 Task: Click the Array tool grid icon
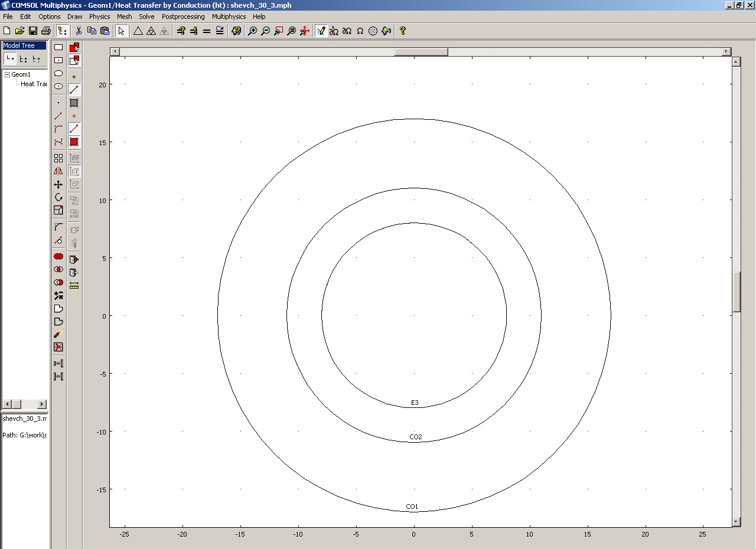[58, 158]
